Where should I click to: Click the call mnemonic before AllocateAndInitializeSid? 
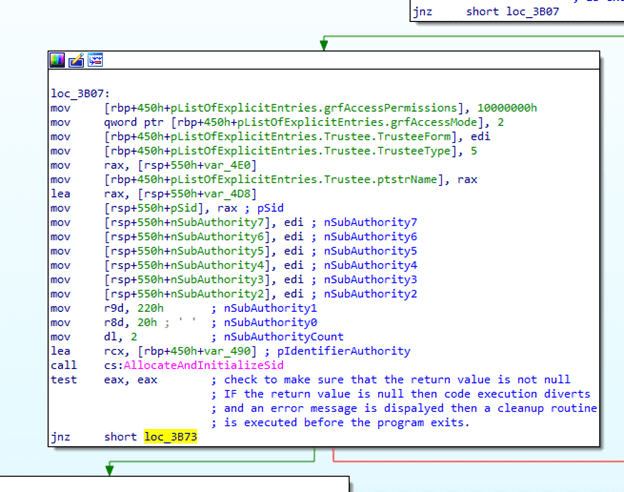point(64,365)
